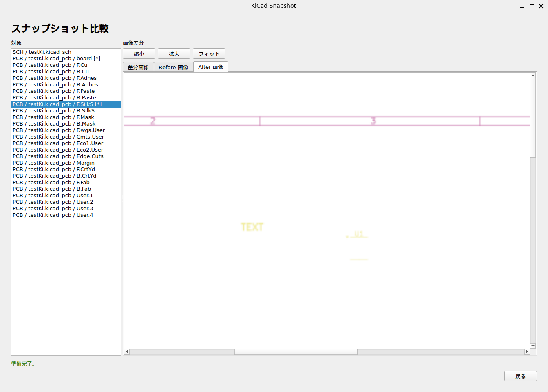Choose the F.Cu layer entry
Viewport: 548px width, 392px height.
point(50,65)
